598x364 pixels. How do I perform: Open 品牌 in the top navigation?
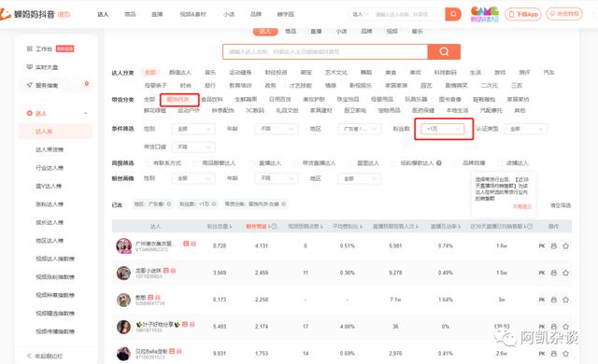[255, 14]
